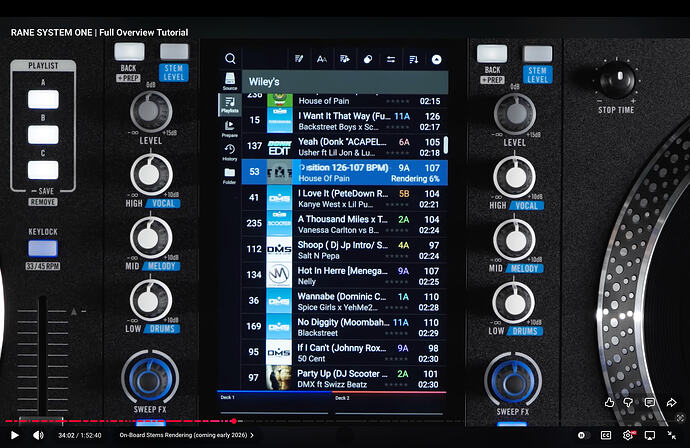Click left deck MID MELODY knob
Viewport: 690px width, 448px height.
pos(150,238)
